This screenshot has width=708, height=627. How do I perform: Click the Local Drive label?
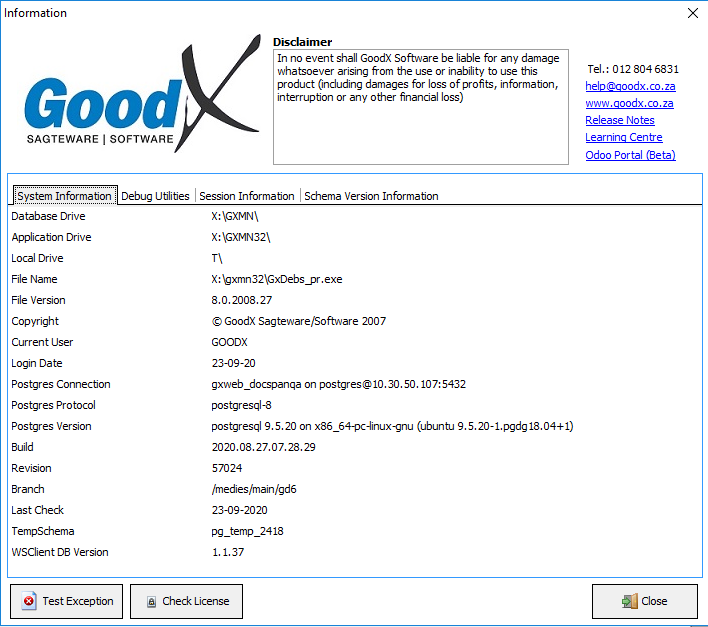[37, 258]
